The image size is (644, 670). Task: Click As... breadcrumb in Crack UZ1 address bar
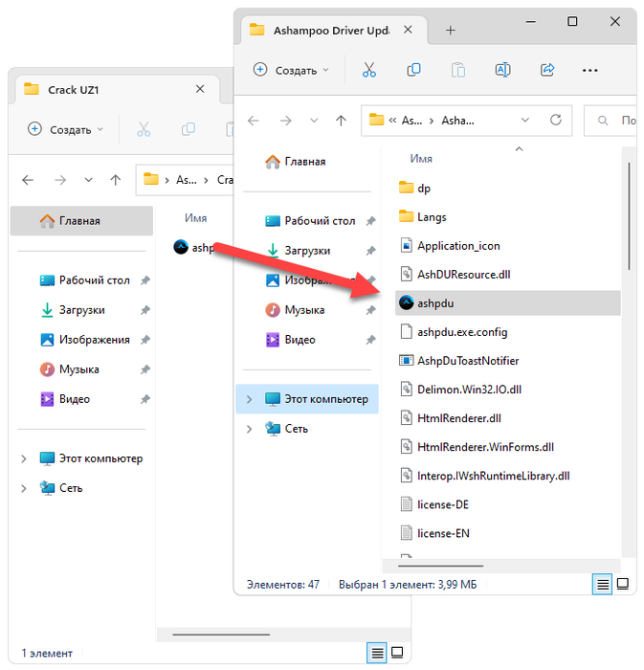[x=187, y=180]
